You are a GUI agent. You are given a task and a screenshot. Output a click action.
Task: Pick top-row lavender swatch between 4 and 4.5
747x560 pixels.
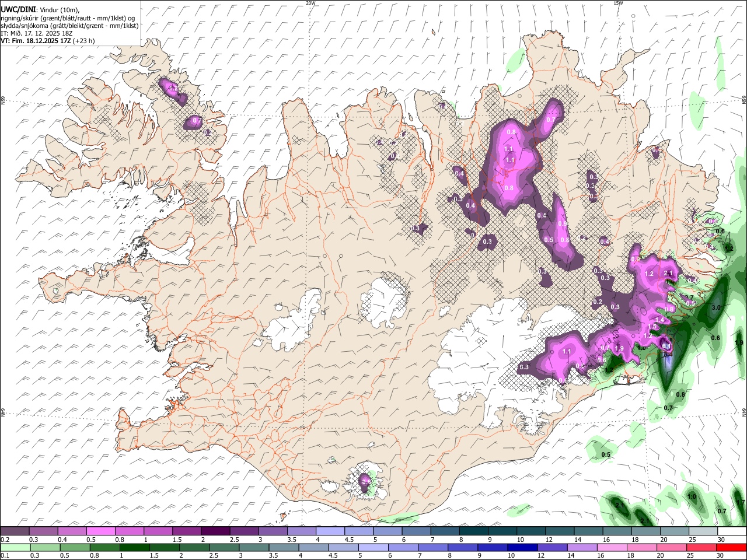(x=330, y=531)
